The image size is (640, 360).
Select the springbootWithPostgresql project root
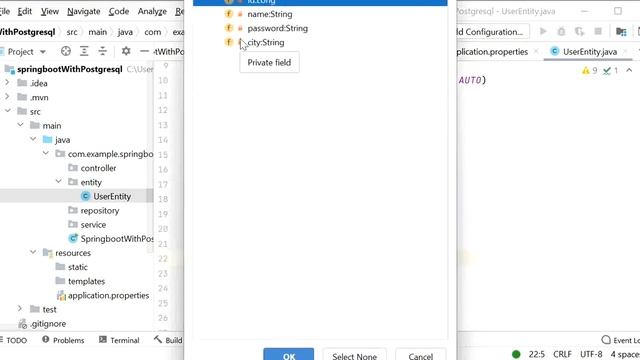(x=69, y=69)
